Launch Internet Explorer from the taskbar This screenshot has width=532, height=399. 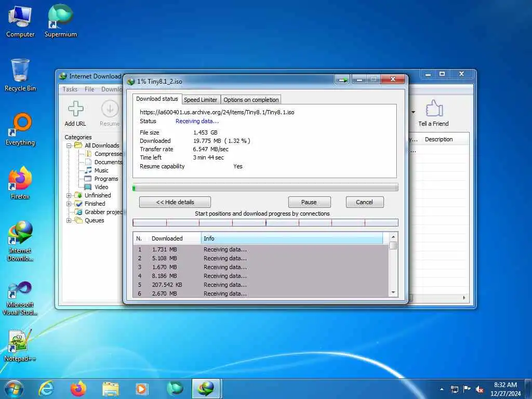point(46,389)
